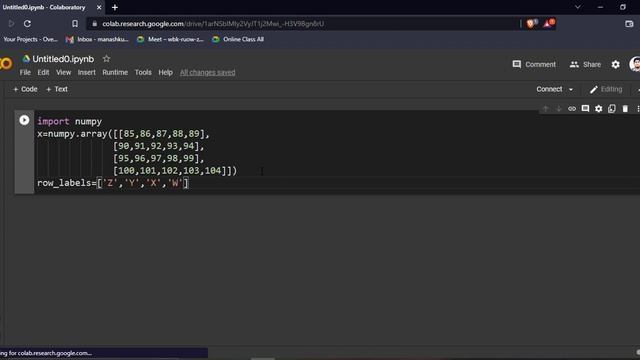
Task: Open the View menu
Action: pos(63,72)
